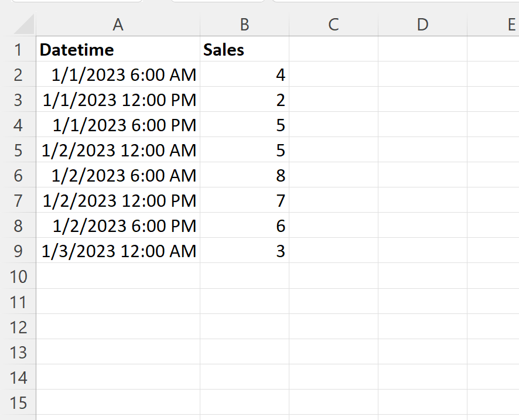The width and height of the screenshot is (519, 420).
Task: Select row 15 header
Action: [18, 402]
